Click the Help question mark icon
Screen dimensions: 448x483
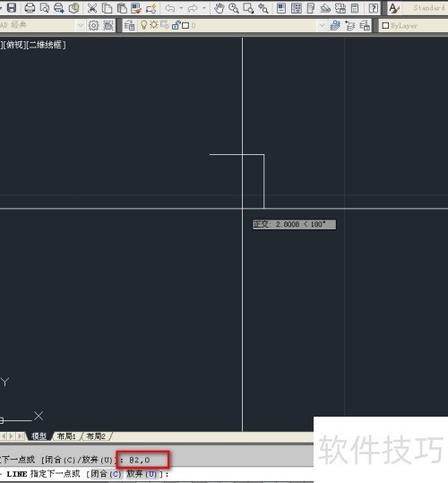[373, 8]
